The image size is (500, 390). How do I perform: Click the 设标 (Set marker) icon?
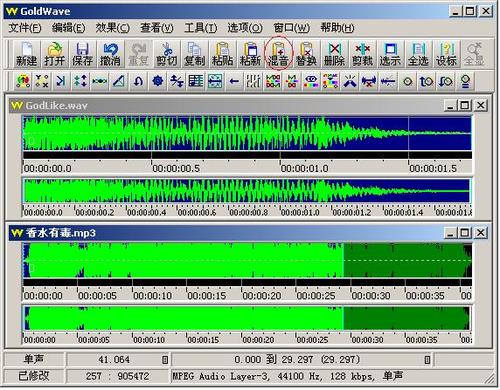(x=446, y=54)
